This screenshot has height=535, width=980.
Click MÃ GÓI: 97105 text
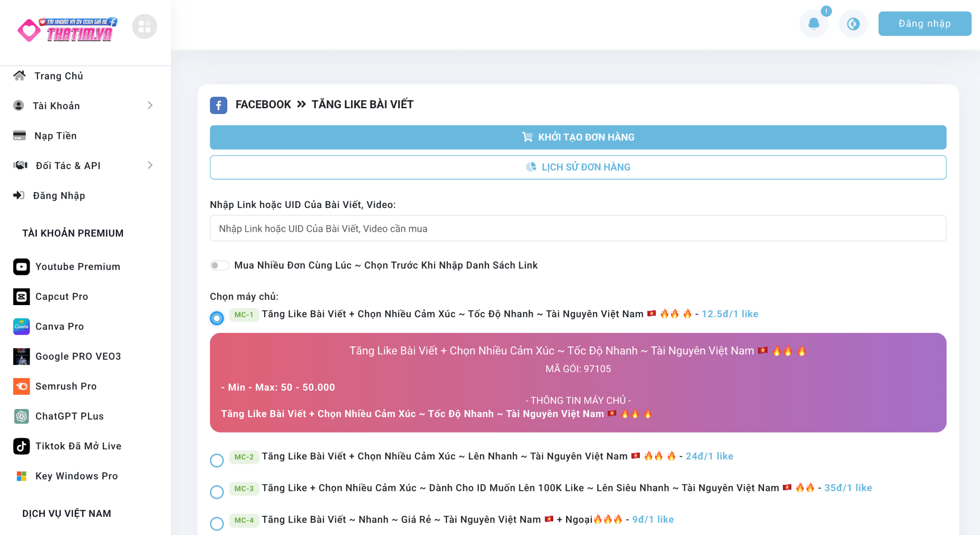click(578, 369)
